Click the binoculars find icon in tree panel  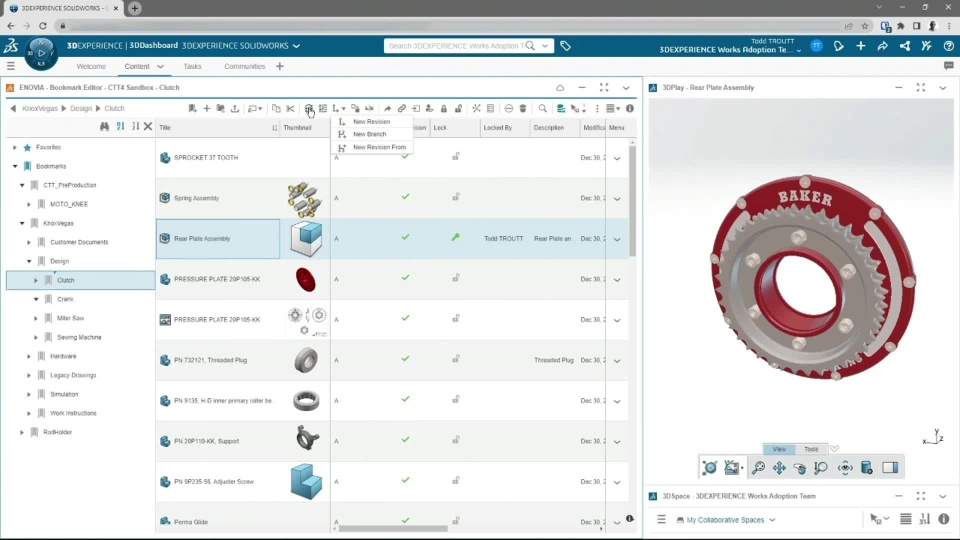coord(104,127)
